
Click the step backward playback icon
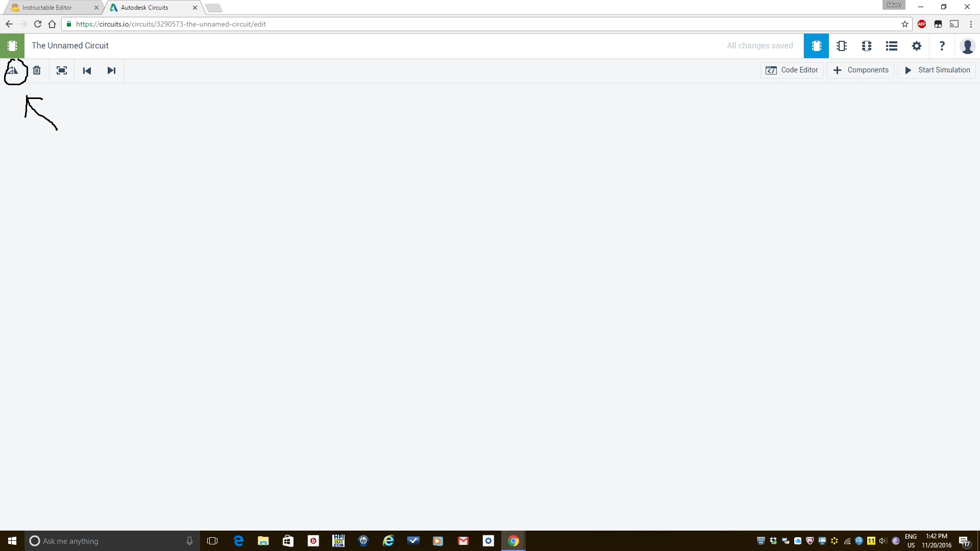point(87,70)
